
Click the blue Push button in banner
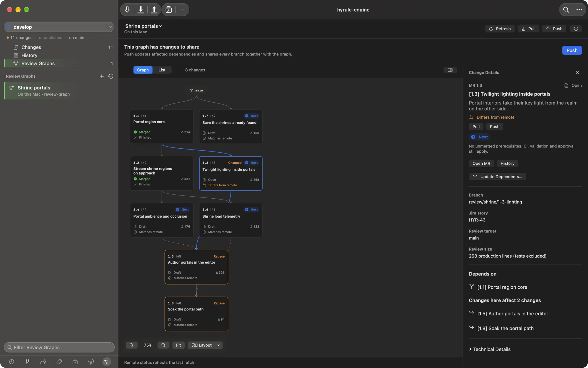(572, 50)
